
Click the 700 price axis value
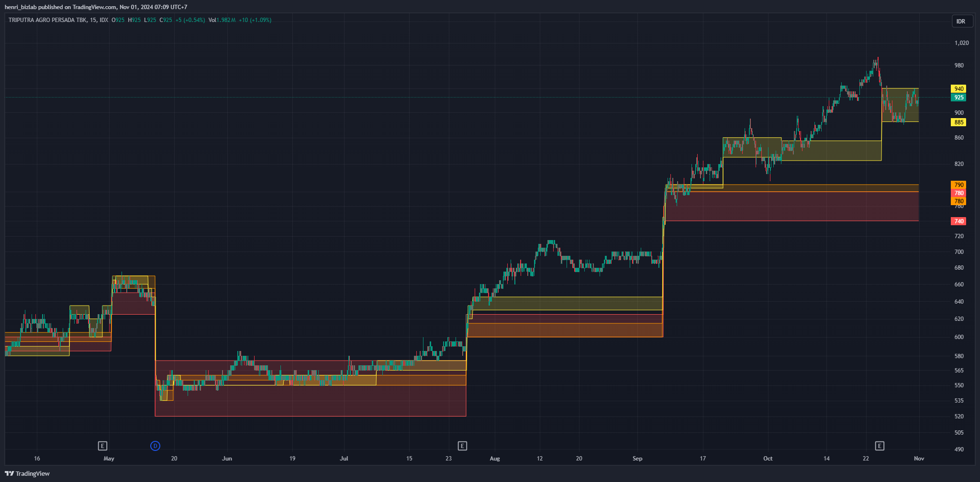point(959,252)
